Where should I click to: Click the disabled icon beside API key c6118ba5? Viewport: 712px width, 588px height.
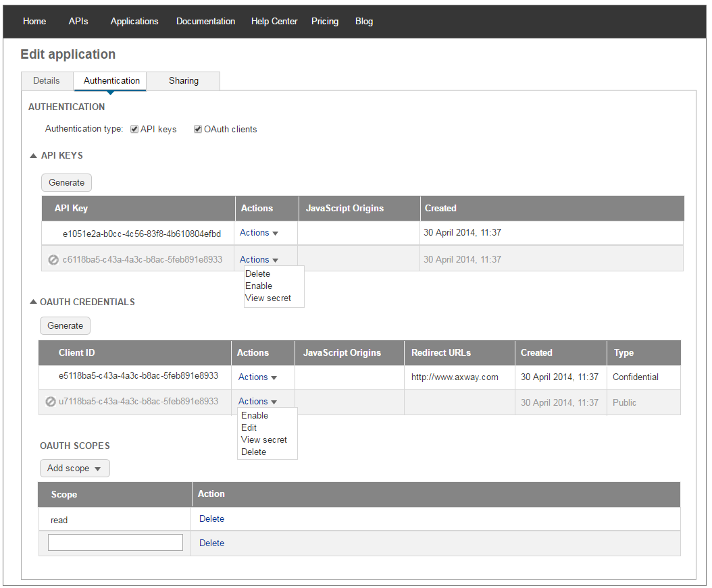pos(53,260)
